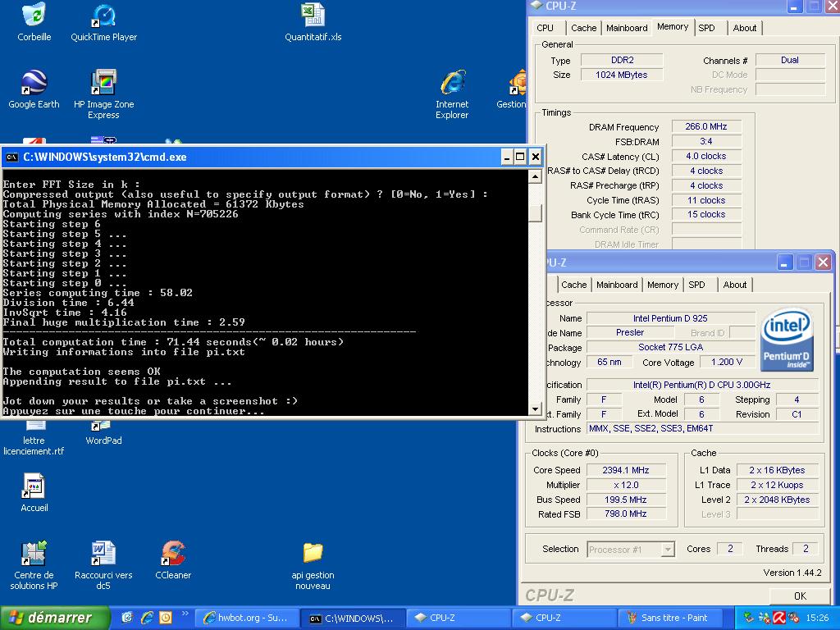Image resolution: width=840 pixels, height=630 pixels.
Task: Open About tab in top CPU-Z window
Action: 745,28
